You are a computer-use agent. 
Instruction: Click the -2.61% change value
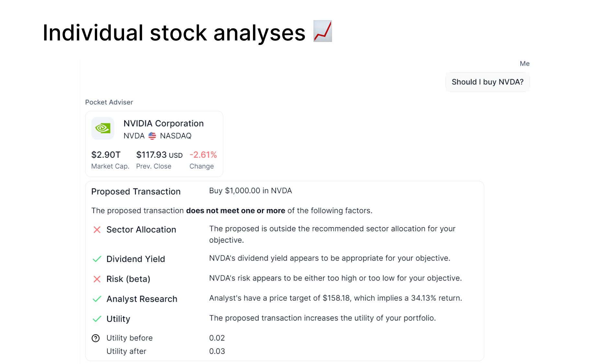(203, 155)
